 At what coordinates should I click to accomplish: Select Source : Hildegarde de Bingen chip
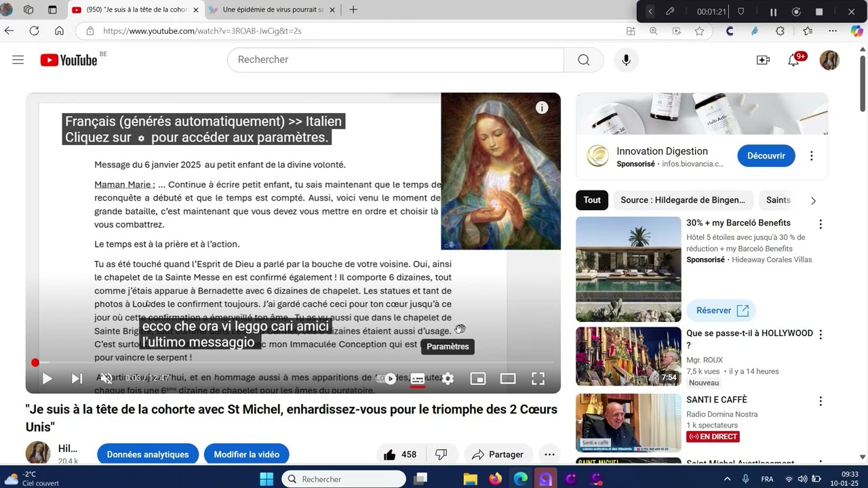(683, 200)
